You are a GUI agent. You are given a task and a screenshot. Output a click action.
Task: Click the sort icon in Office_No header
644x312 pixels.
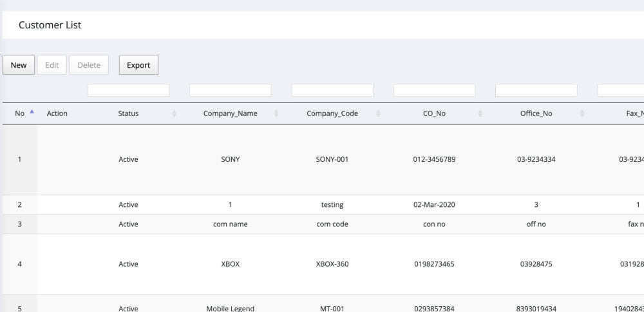(x=582, y=113)
